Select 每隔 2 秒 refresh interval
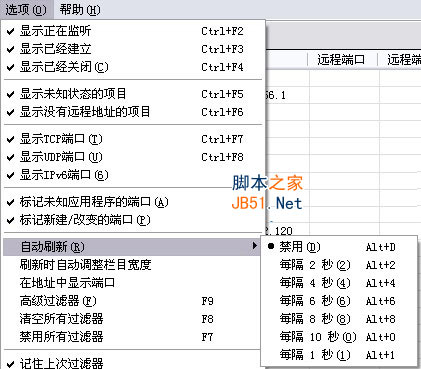Image resolution: width=421 pixels, height=369 pixels. point(339,265)
